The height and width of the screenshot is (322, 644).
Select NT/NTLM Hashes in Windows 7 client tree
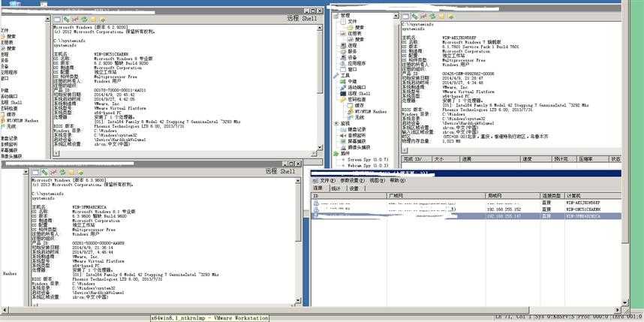[371, 111]
